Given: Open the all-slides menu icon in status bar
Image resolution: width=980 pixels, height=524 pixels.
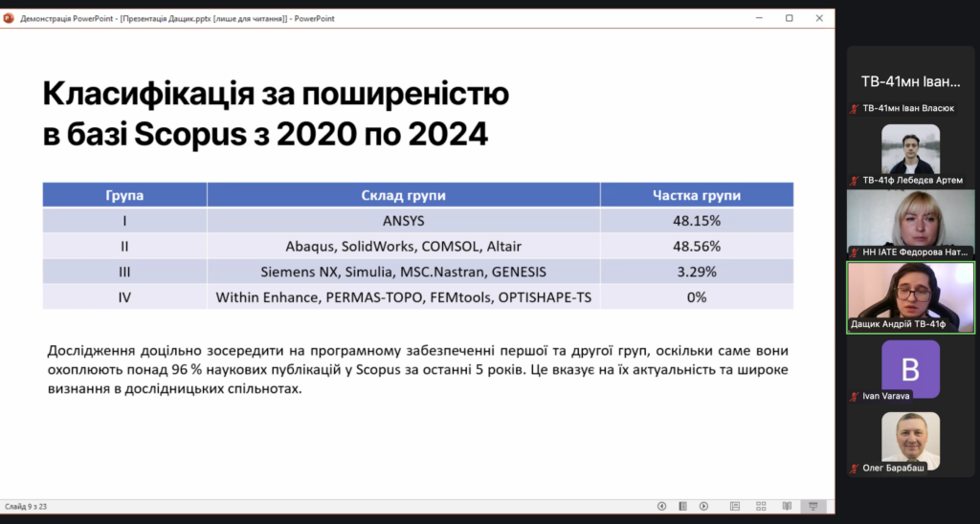Looking at the screenshot, I should [x=682, y=506].
